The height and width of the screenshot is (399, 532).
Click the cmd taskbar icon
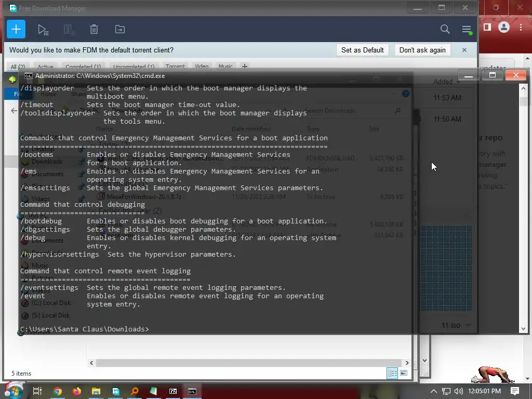(192, 391)
